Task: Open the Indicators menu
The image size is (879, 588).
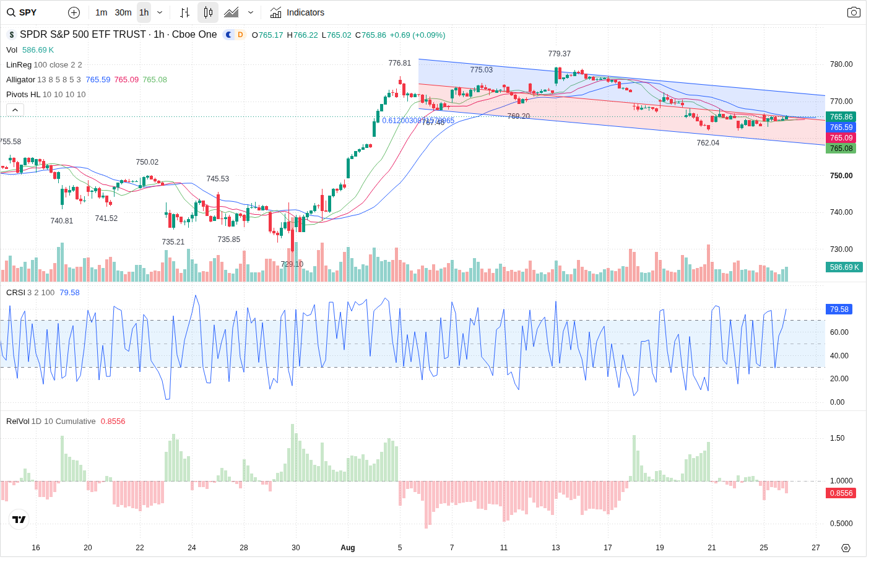Action: [x=297, y=12]
